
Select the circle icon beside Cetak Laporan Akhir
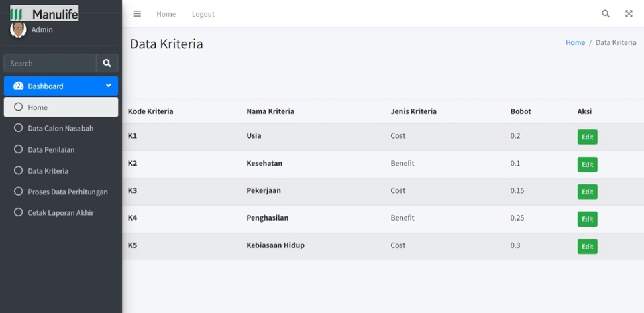pyautogui.click(x=19, y=212)
